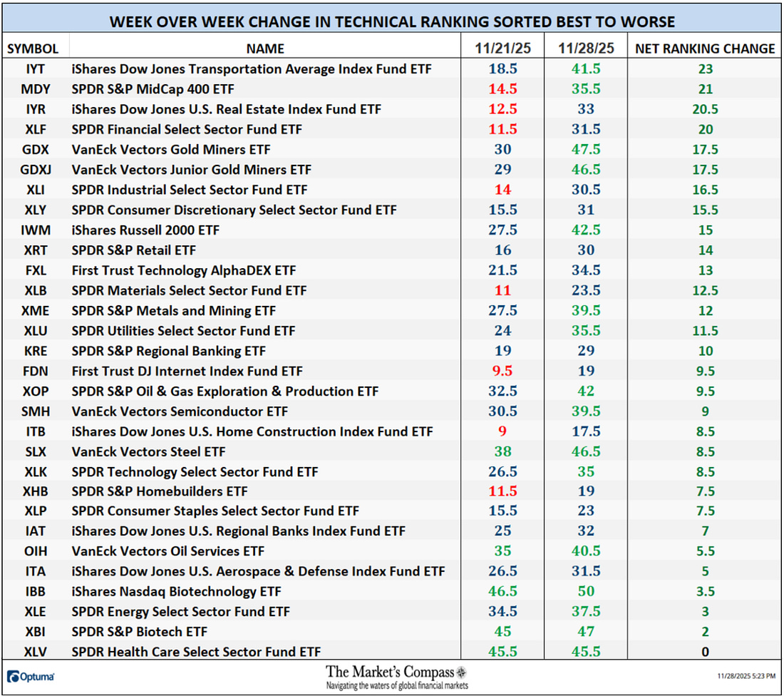Click XBI's 11/21/25 value 45

[x=502, y=631]
